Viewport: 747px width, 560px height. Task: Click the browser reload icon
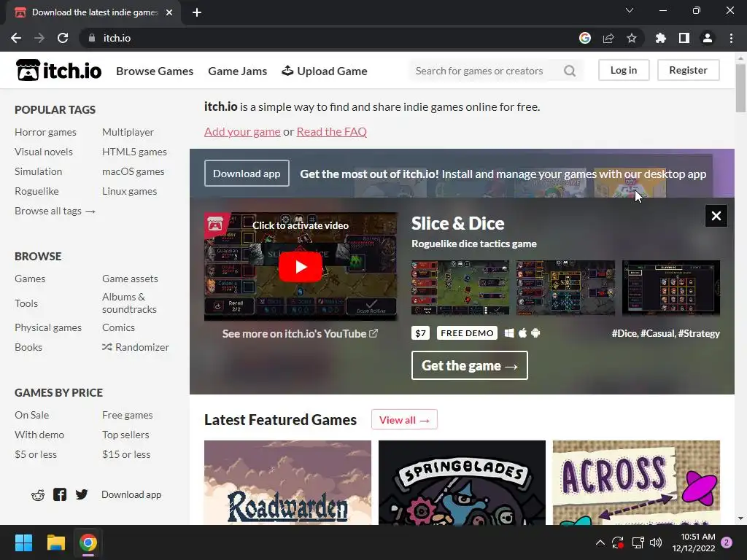click(63, 38)
